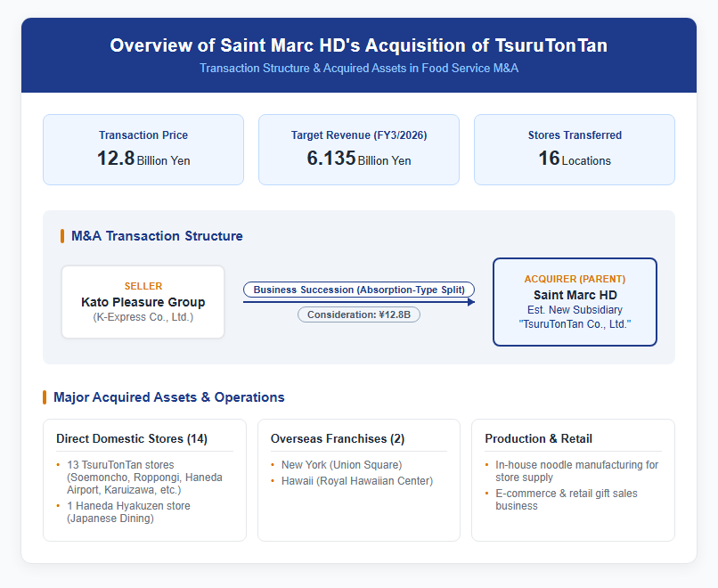The height and width of the screenshot is (588, 718).
Task: Click the "Stores Transferred" label
Action: click(575, 135)
